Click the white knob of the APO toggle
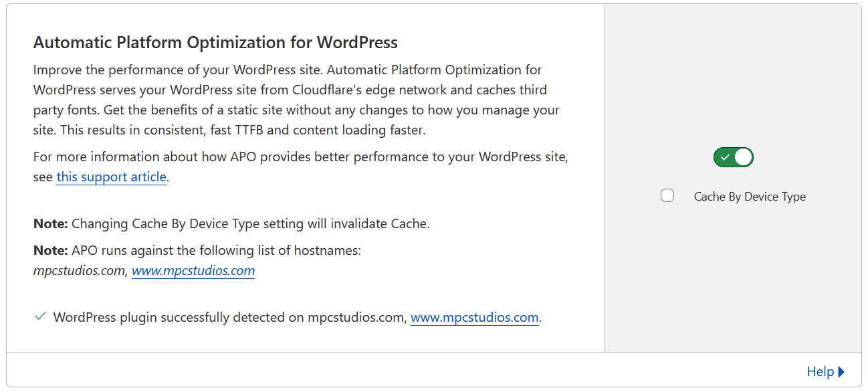The height and width of the screenshot is (392, 868). (743, 157)
